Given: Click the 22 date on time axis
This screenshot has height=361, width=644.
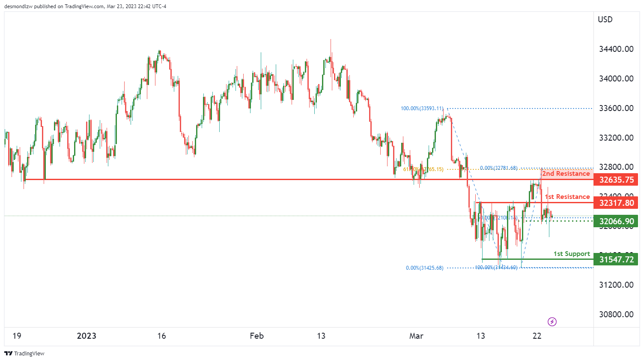Looking at the screenshot, I should [537, 336].
